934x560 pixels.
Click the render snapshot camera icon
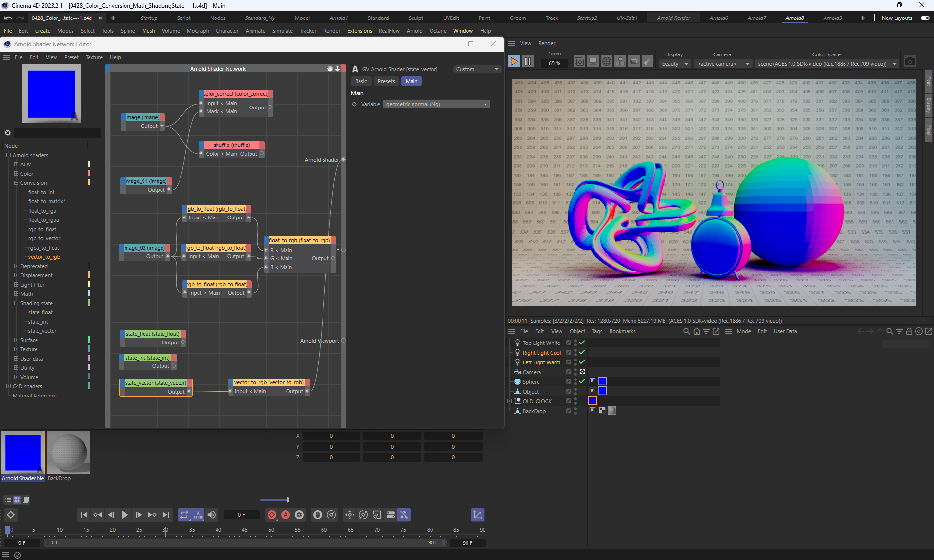(x=910, y=61)
